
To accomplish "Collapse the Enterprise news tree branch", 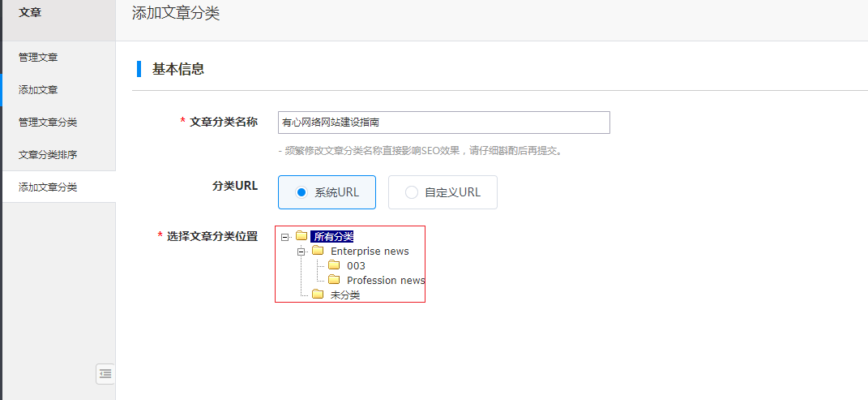I will click(301, 252).
